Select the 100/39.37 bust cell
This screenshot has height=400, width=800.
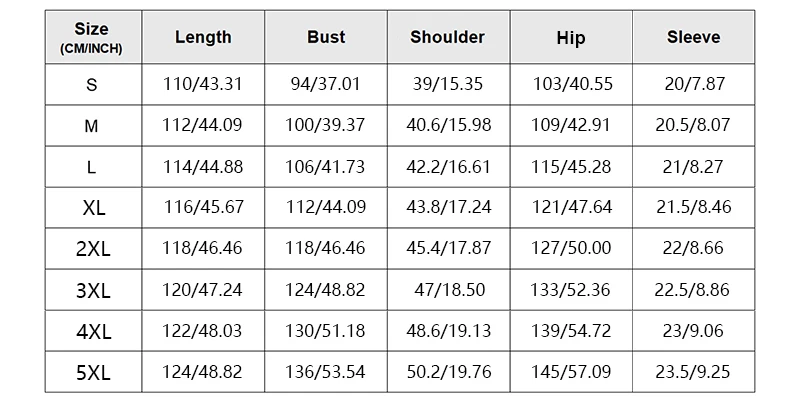pos(326,126)
